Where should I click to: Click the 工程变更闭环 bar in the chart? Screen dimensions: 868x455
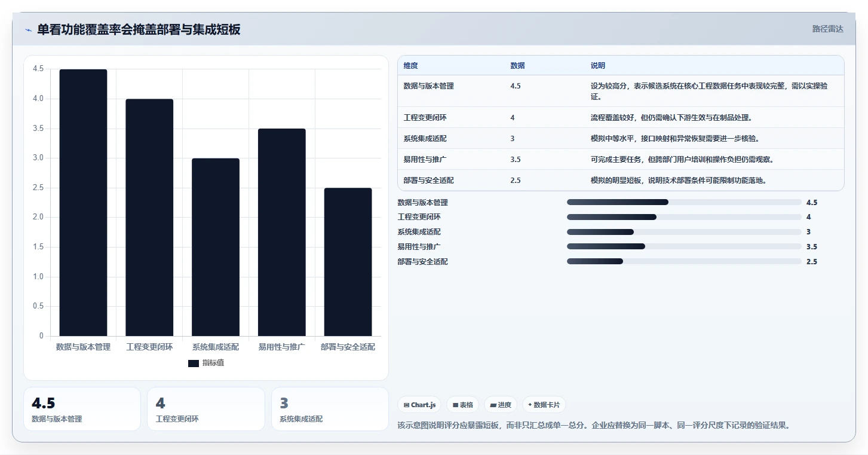point(149,218)
